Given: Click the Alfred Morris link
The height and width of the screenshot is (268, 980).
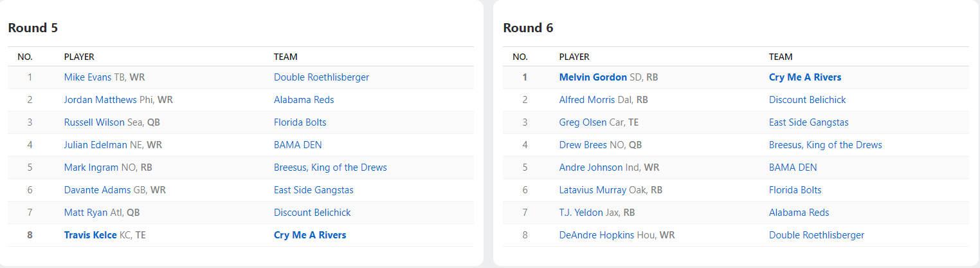Looking at the screenshot, I should click(x=588, y=100).
